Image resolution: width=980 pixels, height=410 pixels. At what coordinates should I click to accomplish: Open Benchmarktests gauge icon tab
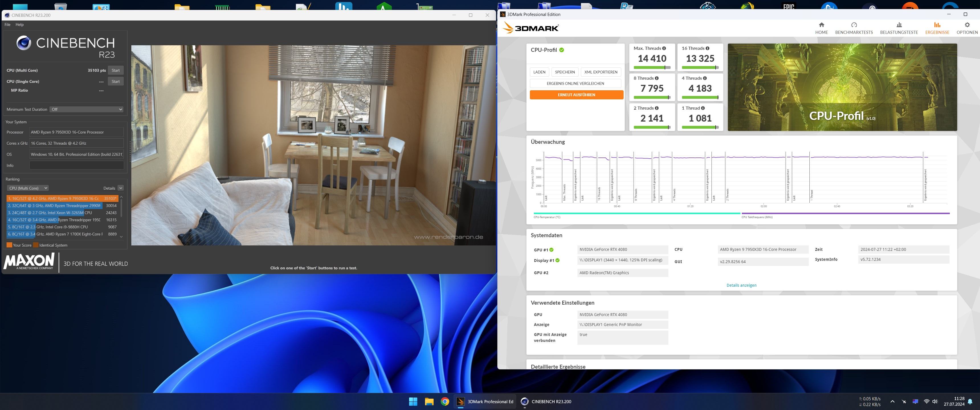[x=854, y=28]
